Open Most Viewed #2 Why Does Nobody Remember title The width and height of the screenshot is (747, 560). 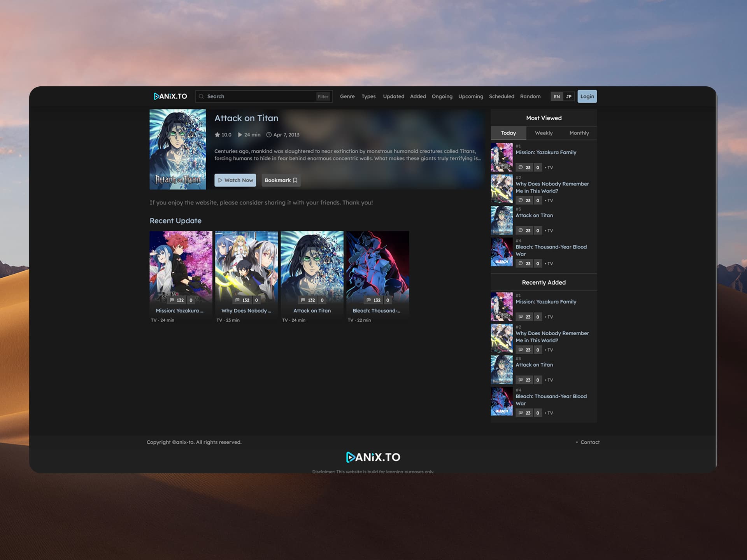click(552, 187)
